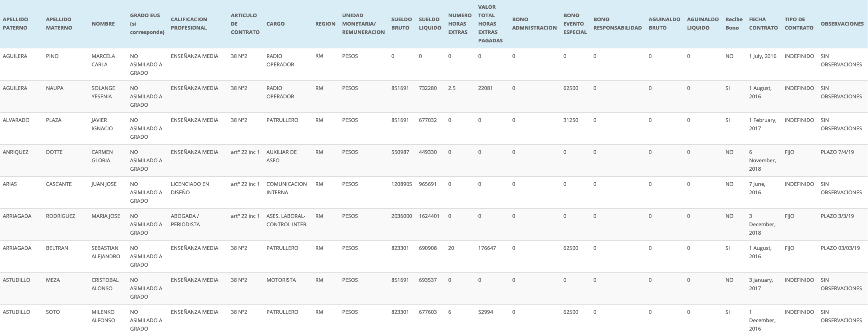868x331 pixels.
Task: Select name SEBASTIAN ALEJANDRO
Action: click(x=106, y=252)
